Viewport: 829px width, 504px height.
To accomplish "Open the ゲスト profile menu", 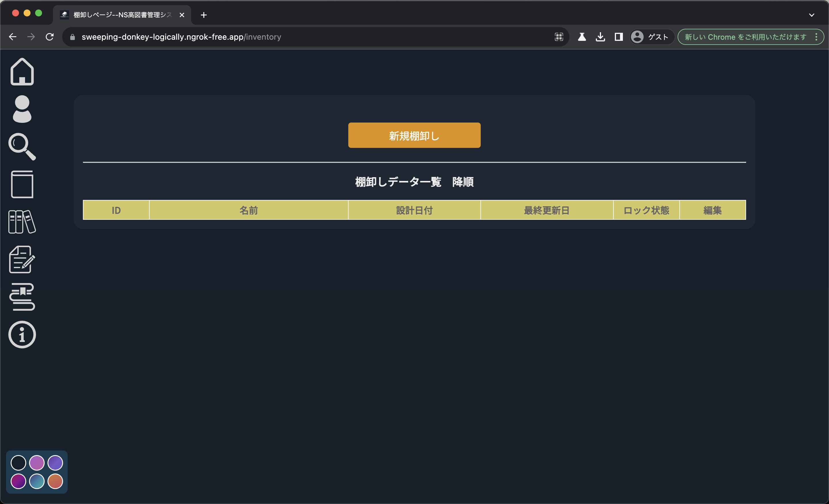I will pyautogui.click(x=651, y=37).
